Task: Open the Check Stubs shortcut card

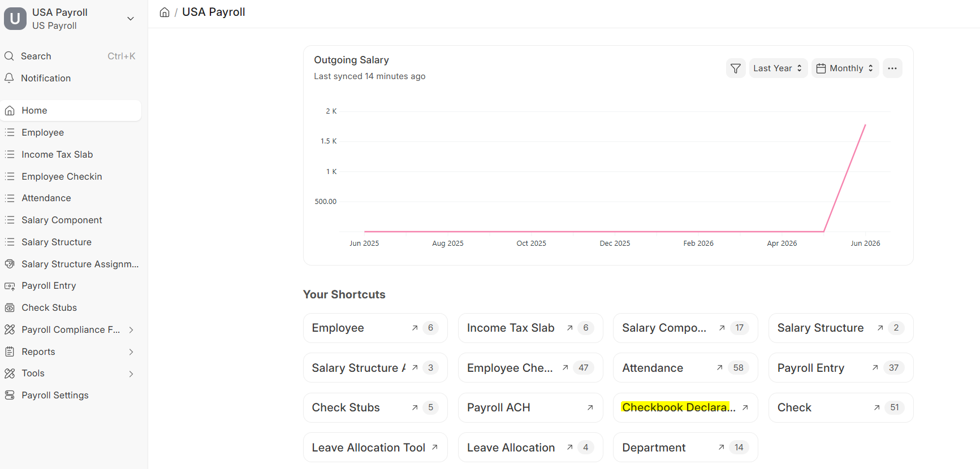Action: 375,407
